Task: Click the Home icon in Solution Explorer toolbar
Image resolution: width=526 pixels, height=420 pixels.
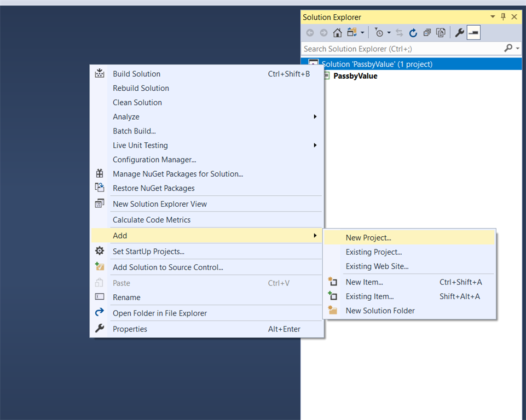Action: click(x=338, y=33)
